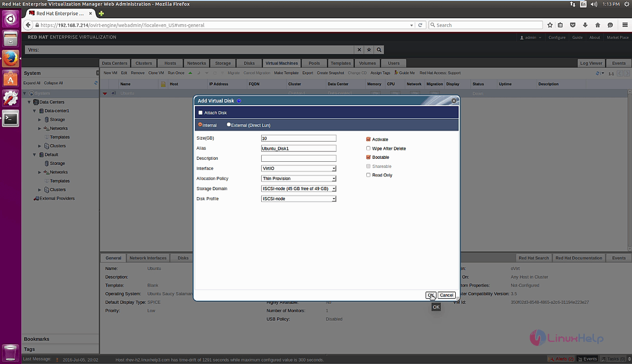Bookmark this page with the star icon
The width and height of the screenshot is (632, 364).
[x=550, y=25]
